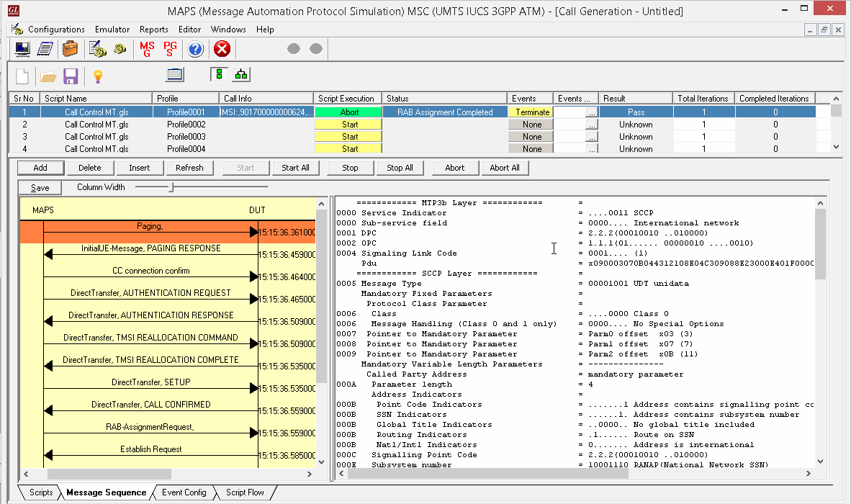This screenshot has height=504, width=851.
Task: Click the Add button
Action: click(41, 168)
